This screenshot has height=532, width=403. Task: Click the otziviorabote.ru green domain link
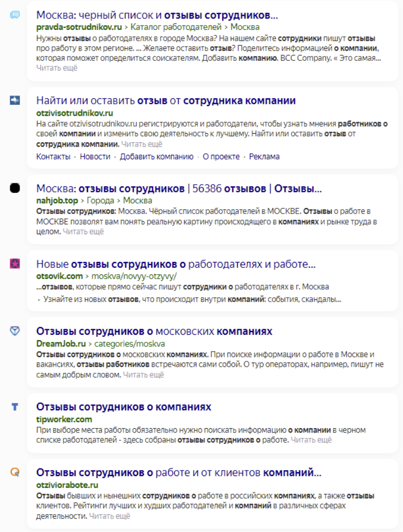click(67, 485)
